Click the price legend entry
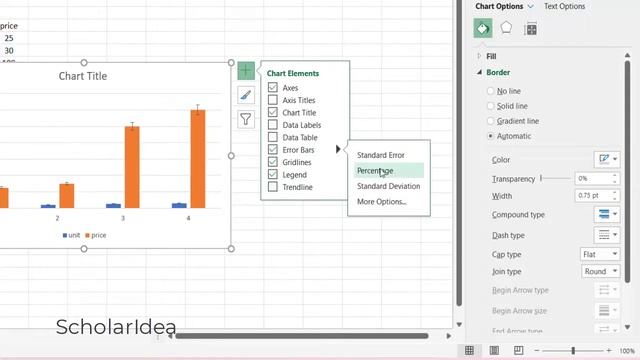Image resolution: width=640 pixels, height=360 pixels. [x=96, y=235]
